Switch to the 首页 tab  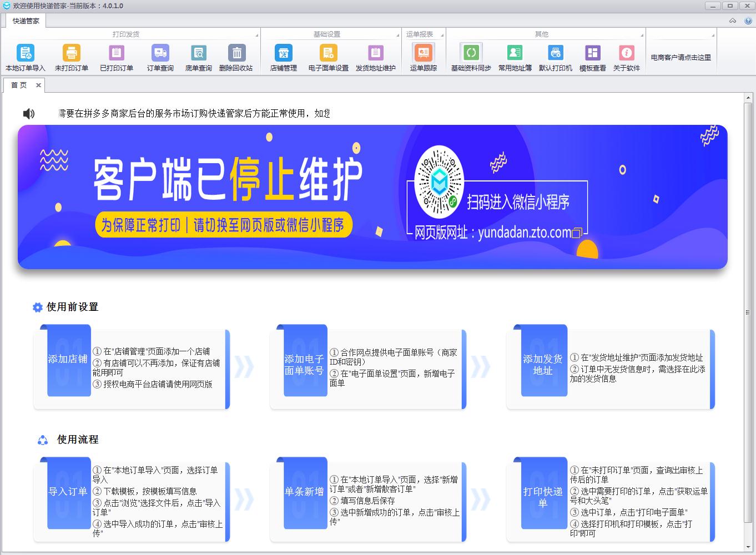click(18, 84)
